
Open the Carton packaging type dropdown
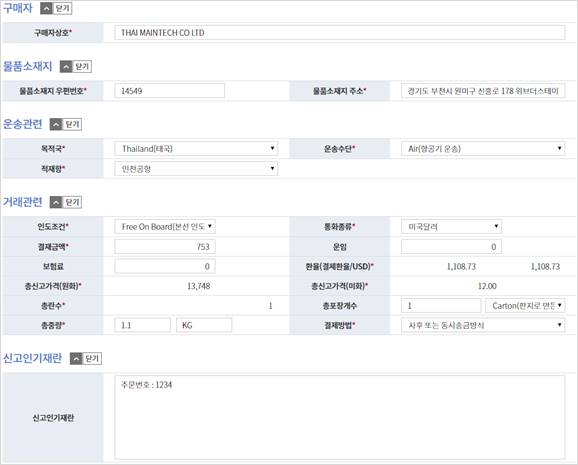(x=525, y=306)
